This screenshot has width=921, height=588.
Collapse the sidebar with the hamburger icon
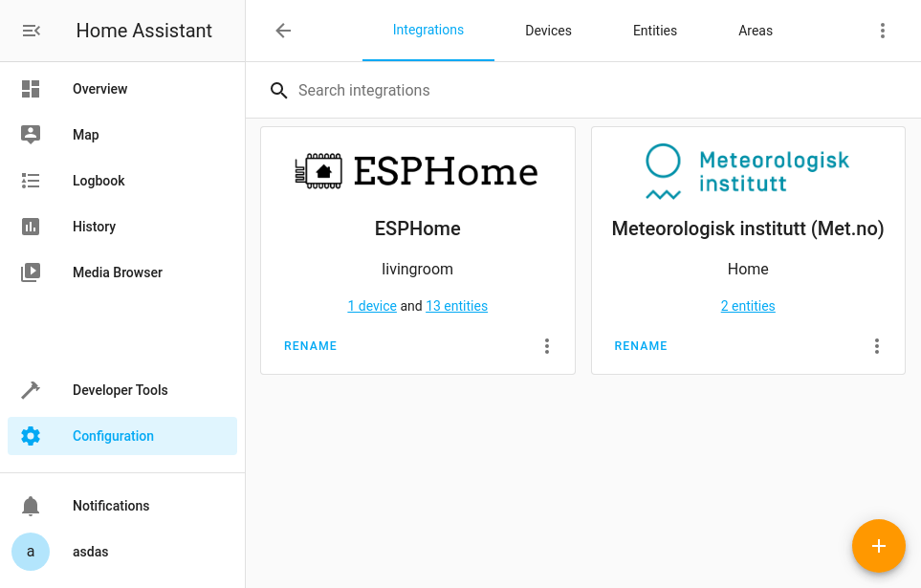(x=31, y=30)
